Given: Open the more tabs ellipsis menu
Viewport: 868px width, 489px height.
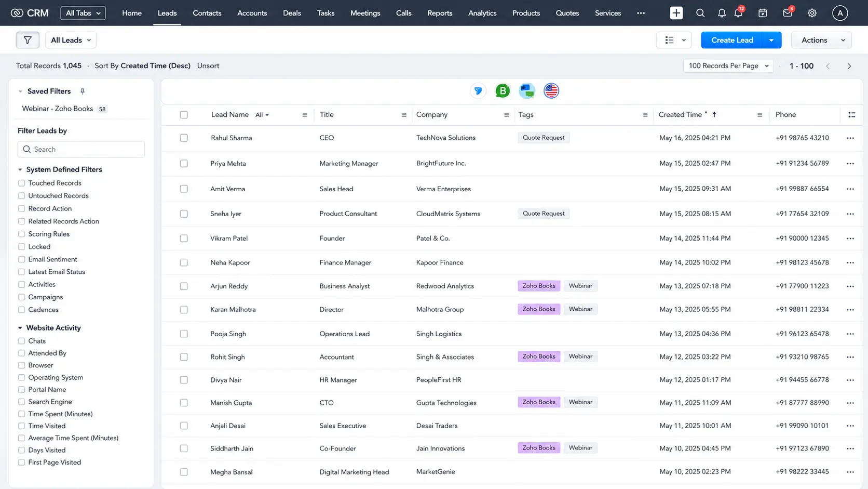Looking at the screenshot, I should 641,13.
